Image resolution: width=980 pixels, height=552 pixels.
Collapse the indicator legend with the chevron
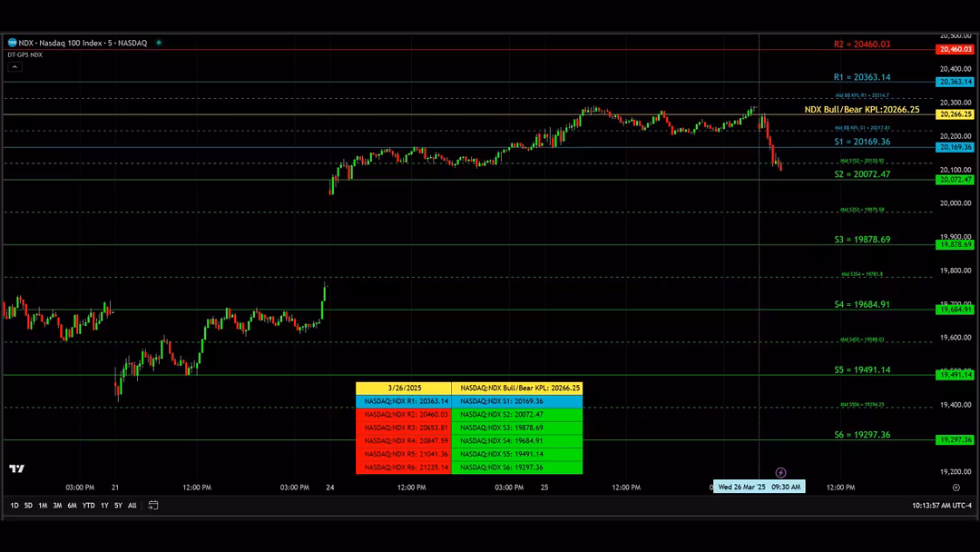click(15, 67)
